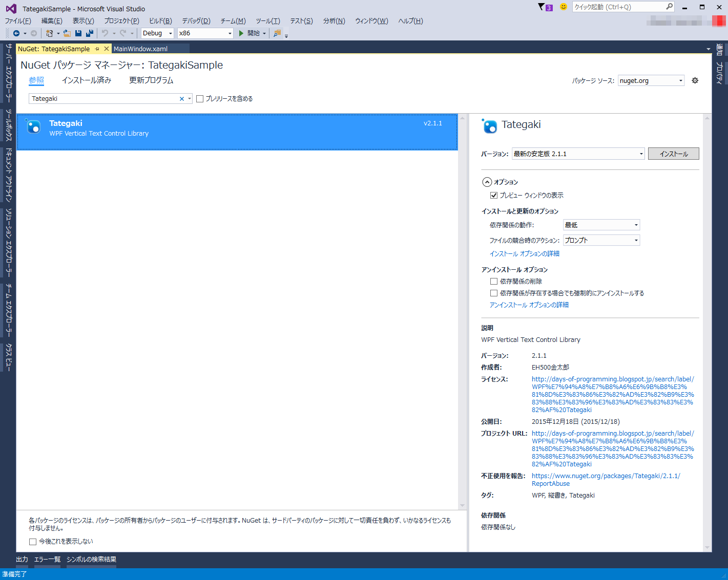Open the Start button dropdown arrow
This screenshot has width=728, height=580.
[x=264, y=33]
